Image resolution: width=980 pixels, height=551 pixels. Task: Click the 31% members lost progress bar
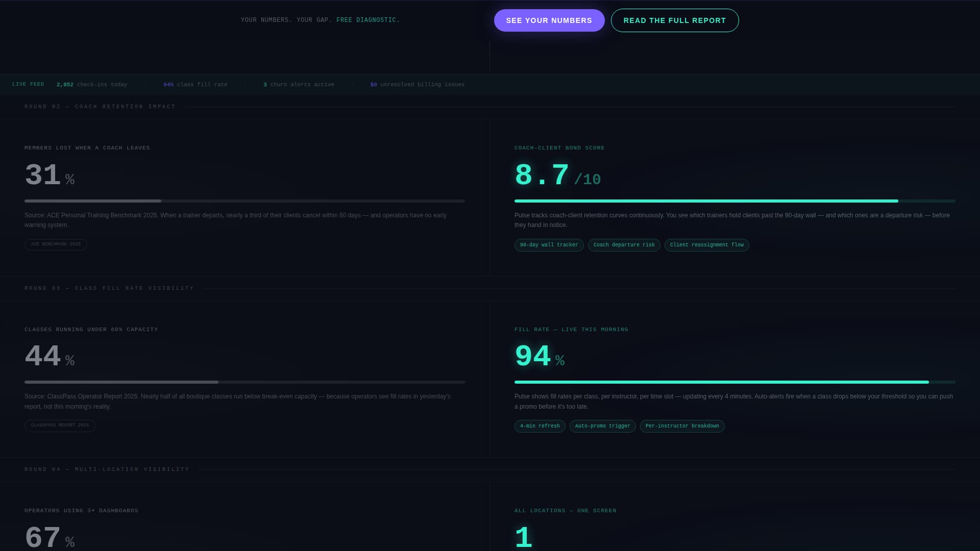pos(244,201)
